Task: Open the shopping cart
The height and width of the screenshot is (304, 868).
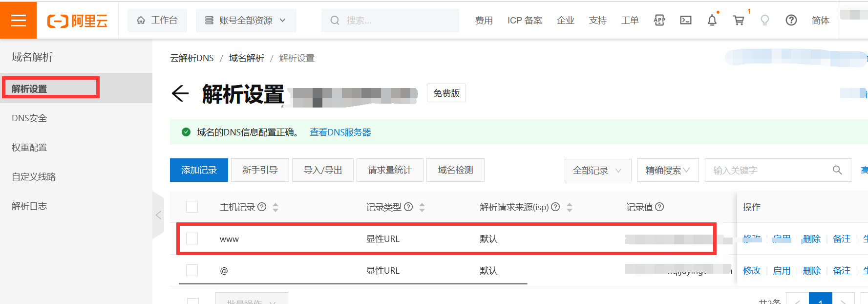Action: (x=739, y=20)
